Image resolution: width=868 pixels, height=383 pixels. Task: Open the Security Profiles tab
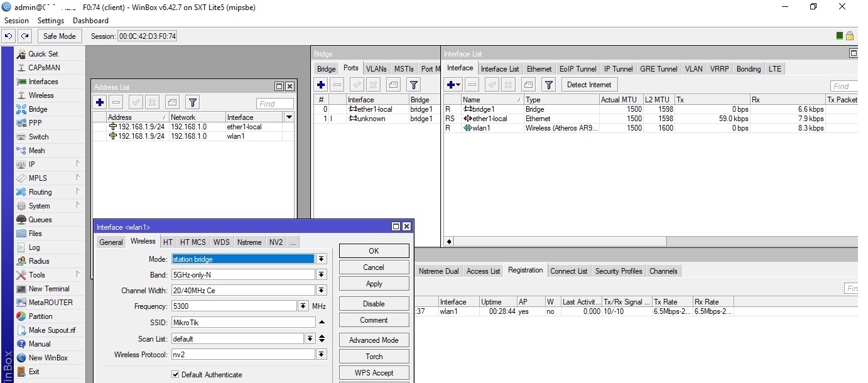618,271
